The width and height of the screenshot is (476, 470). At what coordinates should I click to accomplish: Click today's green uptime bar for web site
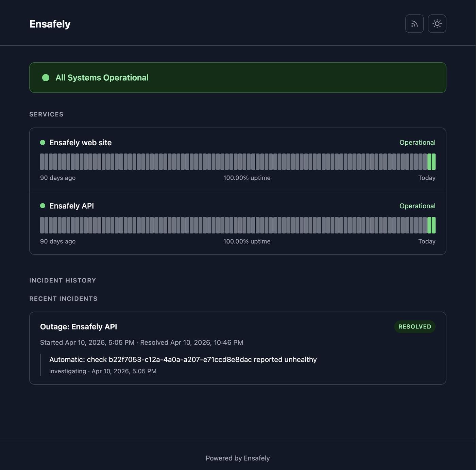point(434,162)
